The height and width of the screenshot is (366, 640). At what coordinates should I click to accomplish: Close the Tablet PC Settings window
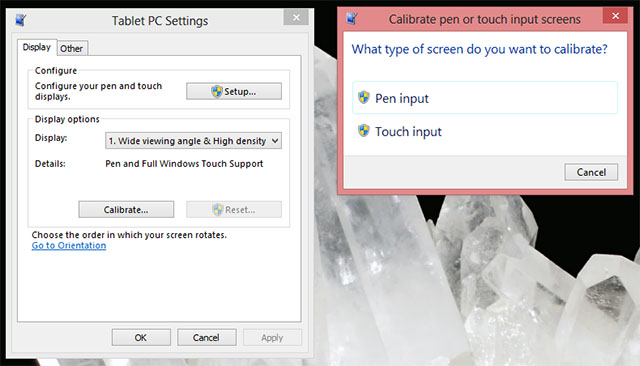pos(296,18)
